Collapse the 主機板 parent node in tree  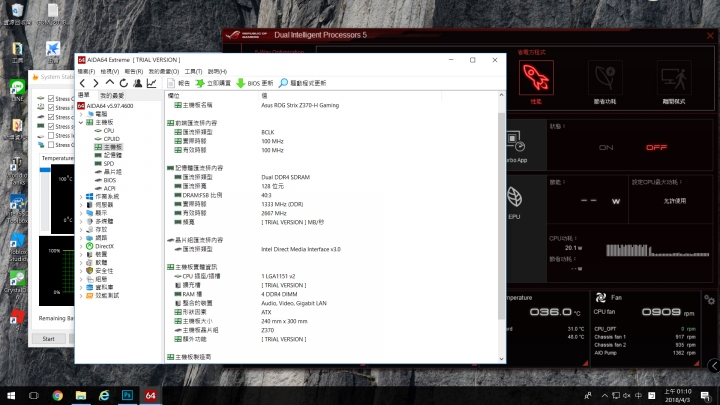[81, 122]
